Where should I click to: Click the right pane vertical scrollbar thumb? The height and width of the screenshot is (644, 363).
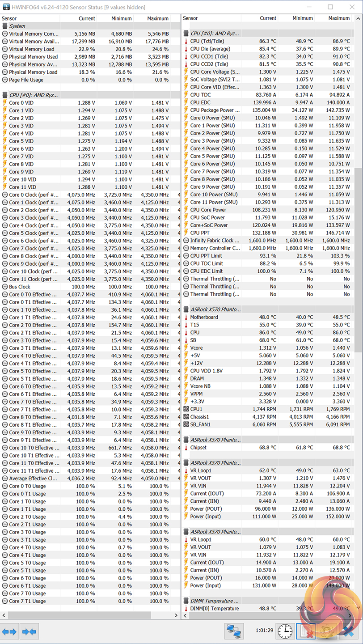pos(359,259)
